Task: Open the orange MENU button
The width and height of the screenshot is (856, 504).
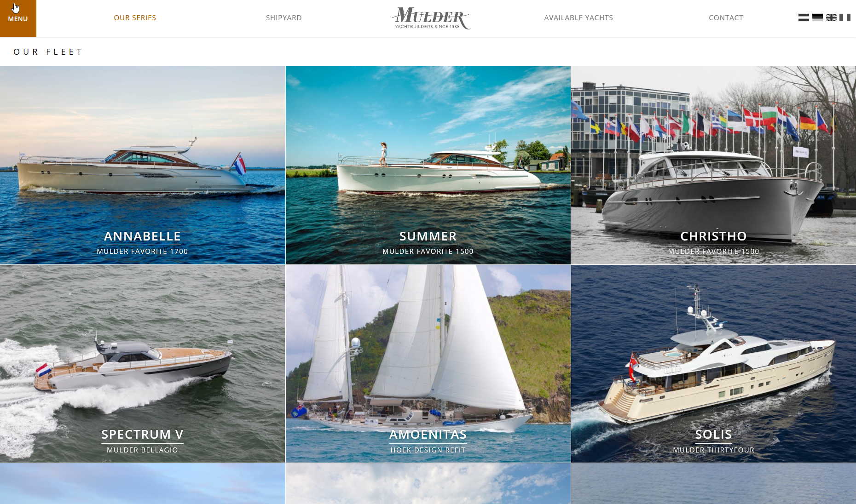Action: [x=18, y=18]
